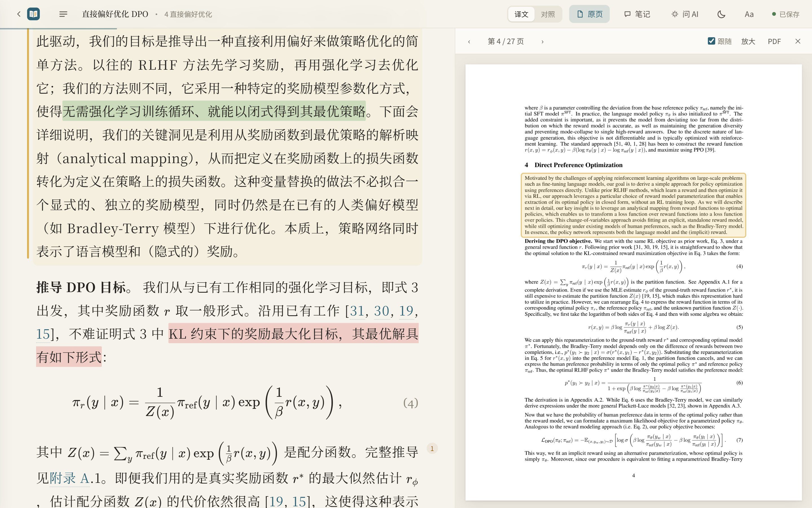
Task: Open the 问 AI assistant
Action: pyautogui.click(x=685, y=14)
